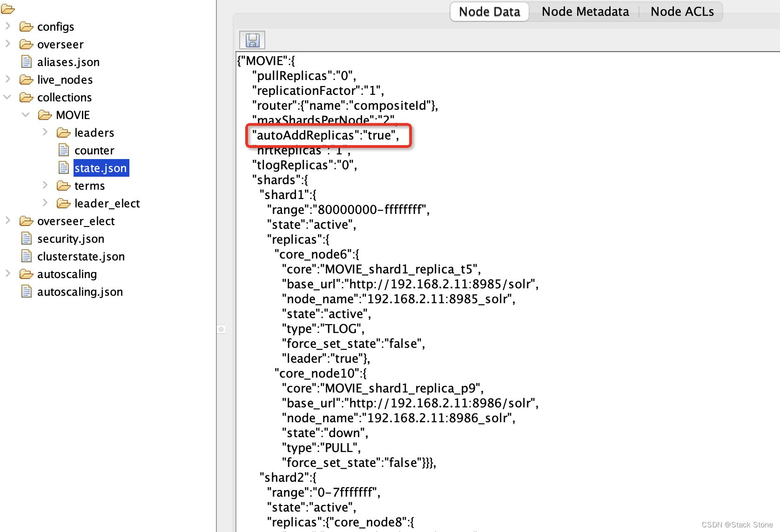Click the clusterstate.json file icon
Viewport: 780px width, 532px height.
[27, 256]
